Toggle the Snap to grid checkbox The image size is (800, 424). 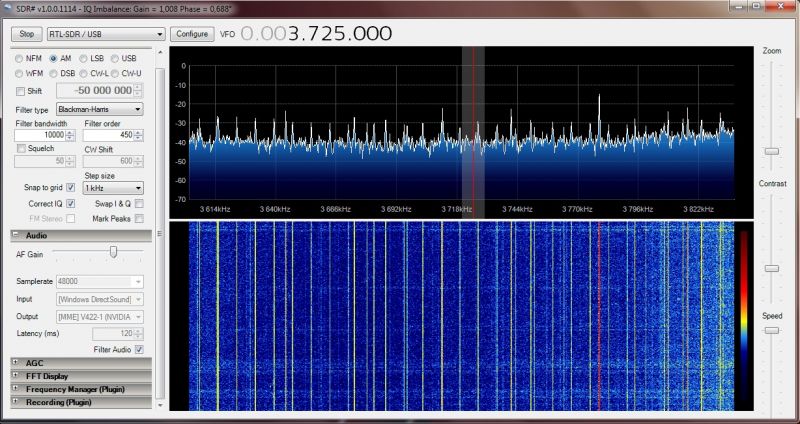[70, 188]
